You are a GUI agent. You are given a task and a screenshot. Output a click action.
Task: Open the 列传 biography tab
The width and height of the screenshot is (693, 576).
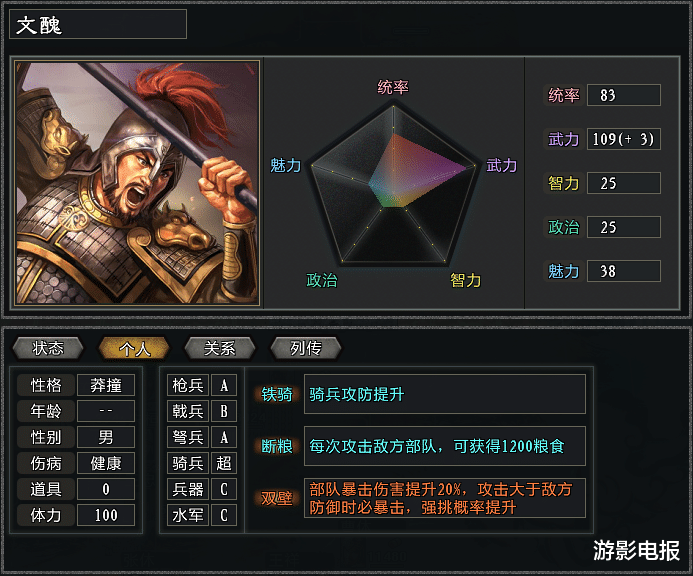pyautogui.click(x=305, y=348)
